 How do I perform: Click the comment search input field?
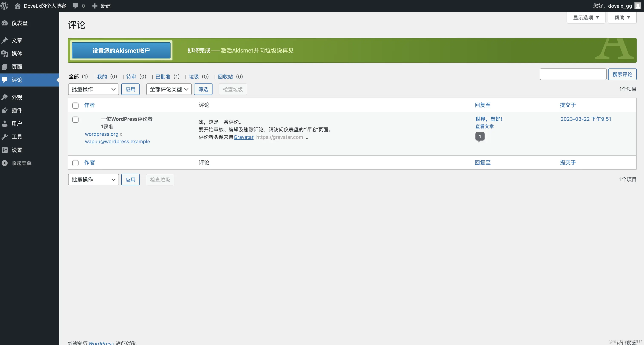coord(573,74)
